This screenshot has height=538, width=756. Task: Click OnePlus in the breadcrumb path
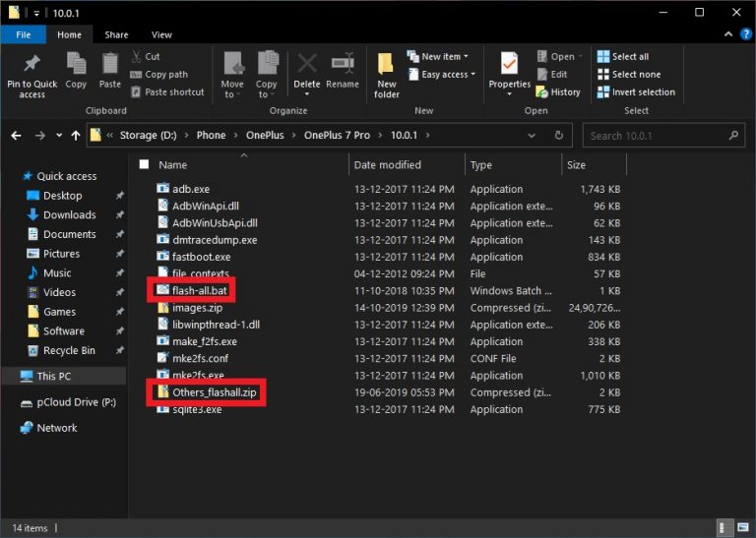265,136
